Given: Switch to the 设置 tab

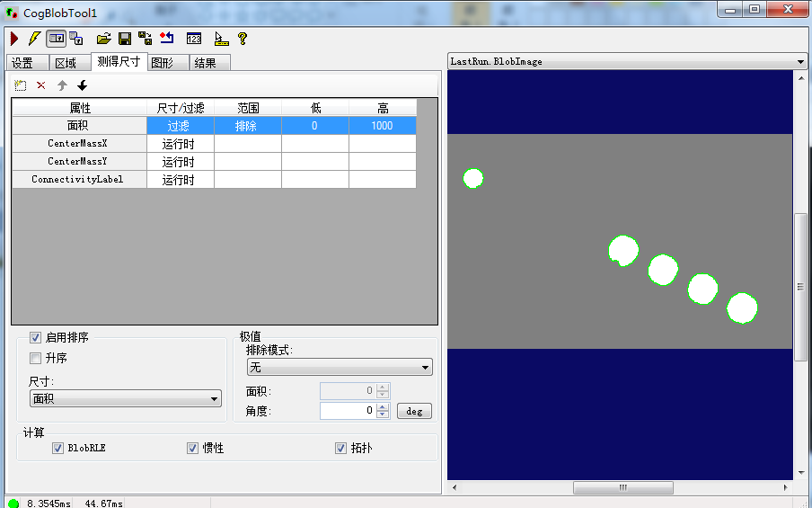Looking at the screenshot, I should [22, 63].
